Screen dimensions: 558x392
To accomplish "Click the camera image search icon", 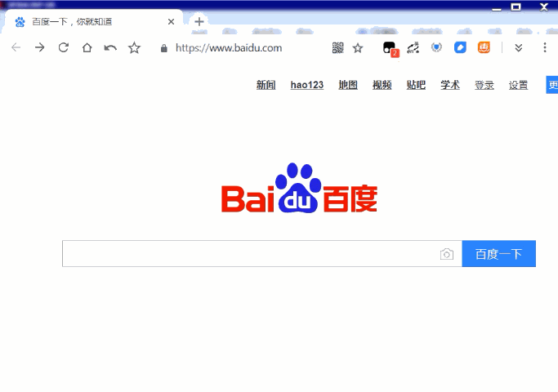I will pos(447,254).
